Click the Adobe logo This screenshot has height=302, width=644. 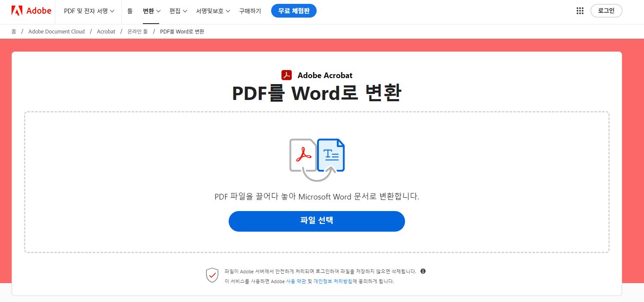coord(30,11)
